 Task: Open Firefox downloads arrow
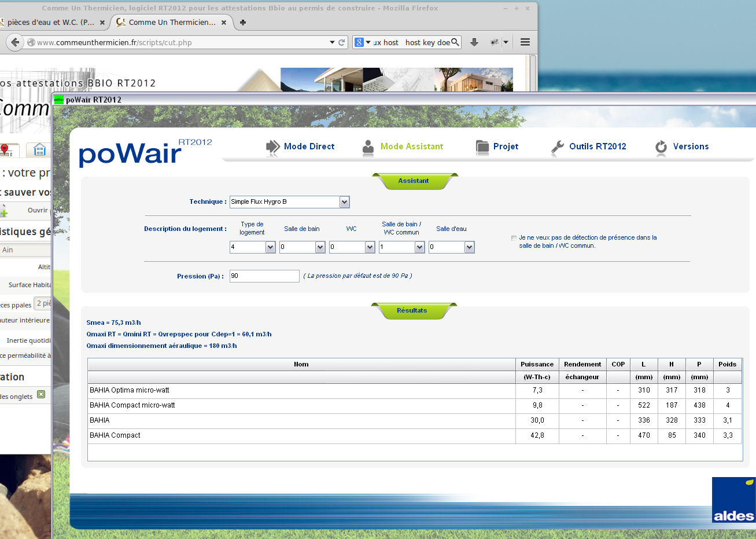pyautogui.click(x=474, y=42)
